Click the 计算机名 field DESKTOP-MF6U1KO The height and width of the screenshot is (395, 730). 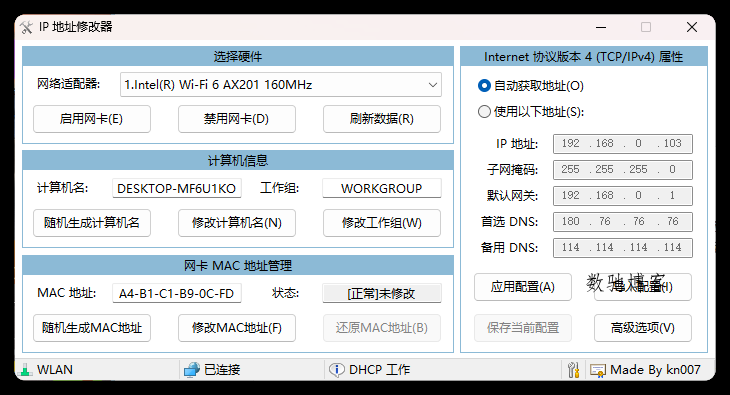[x=176, y=189]
